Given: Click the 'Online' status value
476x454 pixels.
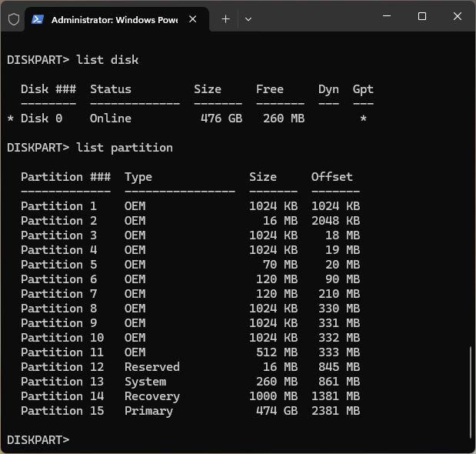Looking at the screenshot, I should [x=111, y=119].
